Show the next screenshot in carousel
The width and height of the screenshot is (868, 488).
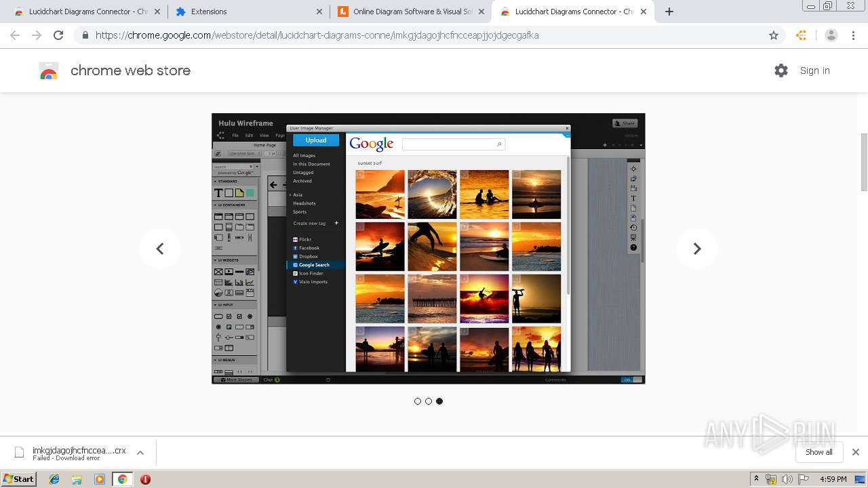(x=697, y=249)
